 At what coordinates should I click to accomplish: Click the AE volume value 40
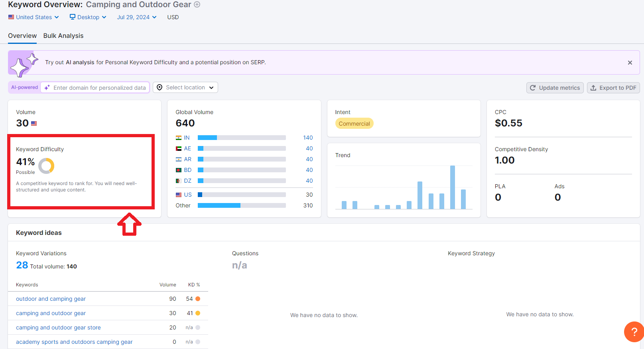click(309, 148)
